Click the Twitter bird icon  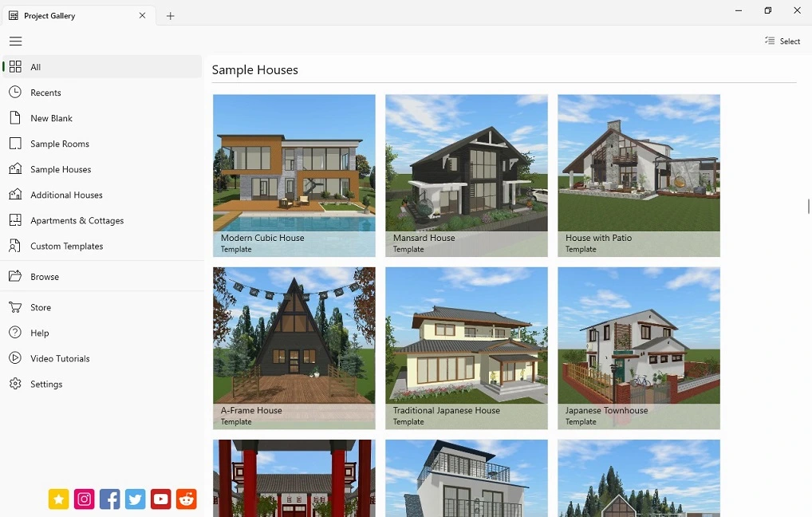pyautogui.click(x=135, y=499)
